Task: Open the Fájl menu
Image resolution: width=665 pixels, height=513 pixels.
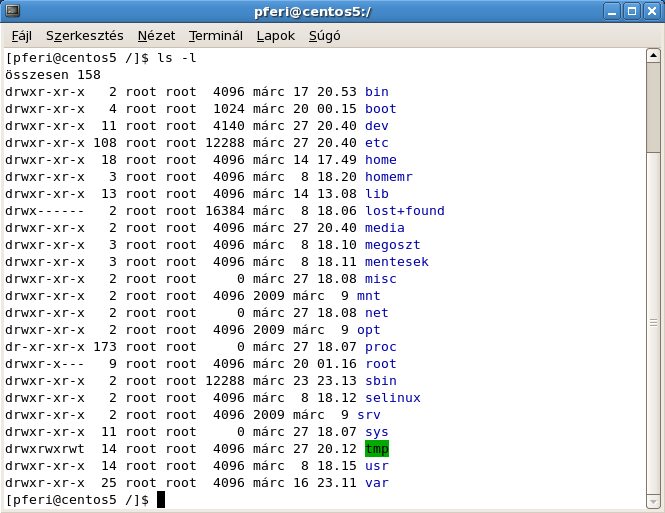Action: [20, 36]
